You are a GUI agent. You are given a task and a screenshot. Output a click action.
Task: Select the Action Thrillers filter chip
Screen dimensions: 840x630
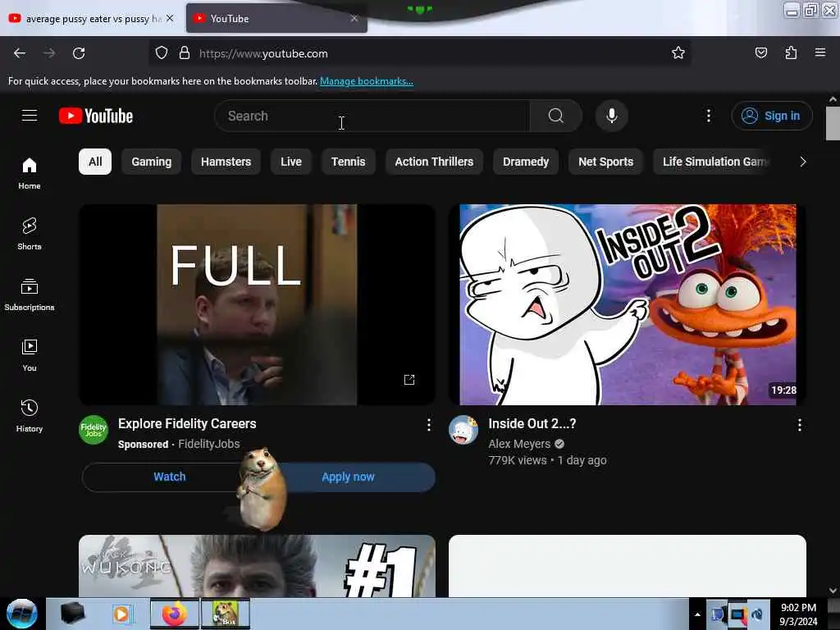(x=434, y=162)
